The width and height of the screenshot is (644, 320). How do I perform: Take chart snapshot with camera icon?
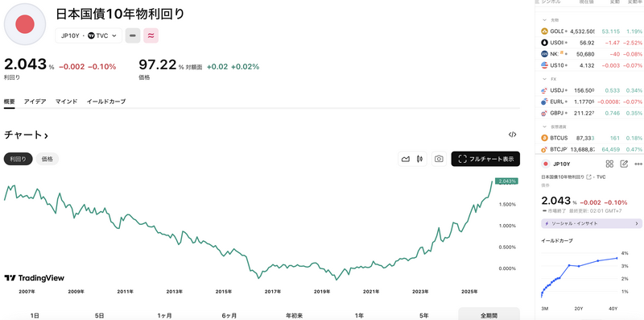[x=439, y=159]
